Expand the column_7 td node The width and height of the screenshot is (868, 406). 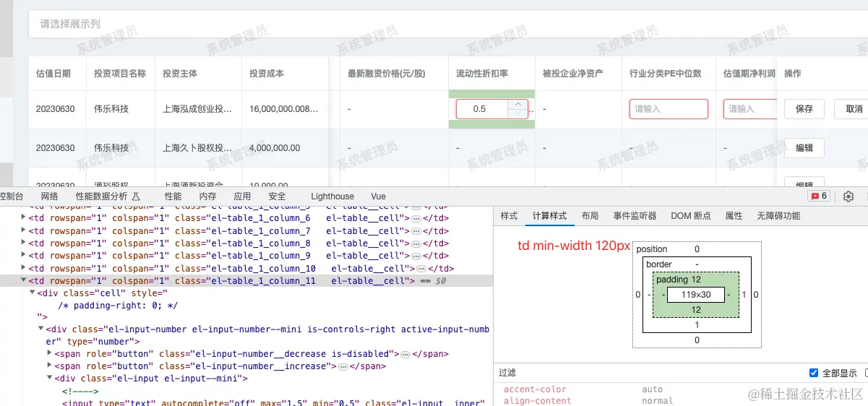click(x=24, y=231)
